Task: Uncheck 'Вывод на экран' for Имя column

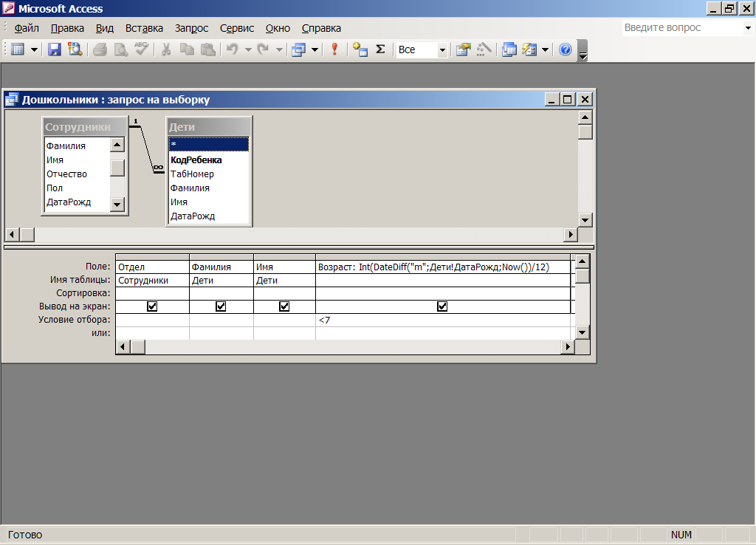Action: [284, 306]
